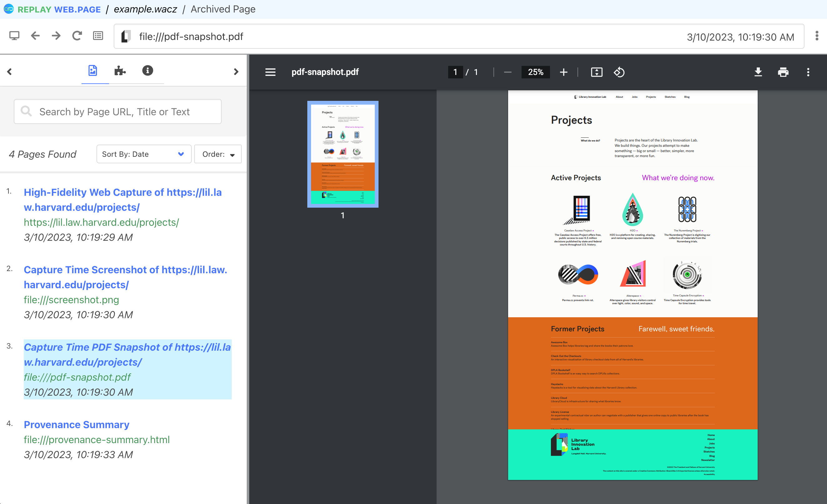Go back with the browser back arrow
This screenshot has width=827, height=504.
pyautogui.click(x=35, y=36)
